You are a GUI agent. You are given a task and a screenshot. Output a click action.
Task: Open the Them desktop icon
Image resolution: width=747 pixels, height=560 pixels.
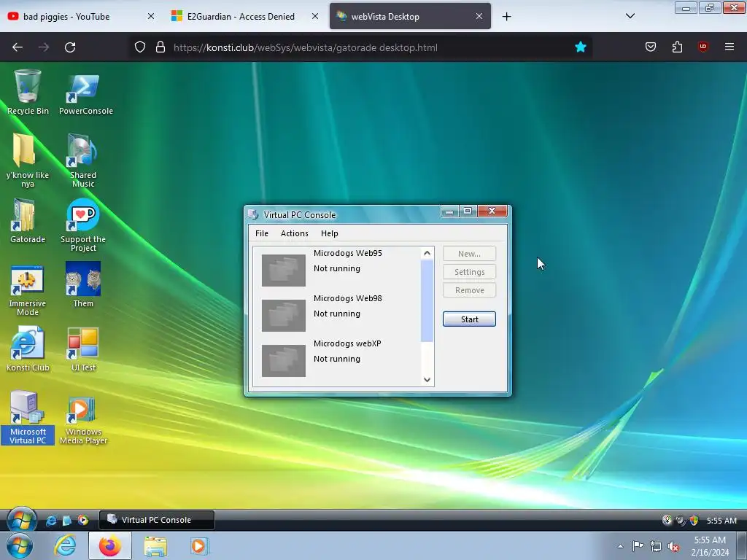(x=83, y=285)
